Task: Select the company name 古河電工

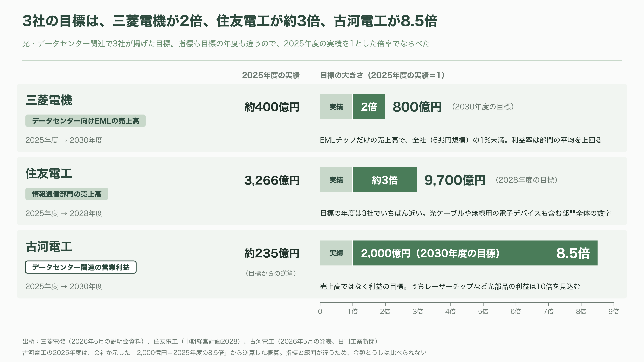Action: coord(49,247)
